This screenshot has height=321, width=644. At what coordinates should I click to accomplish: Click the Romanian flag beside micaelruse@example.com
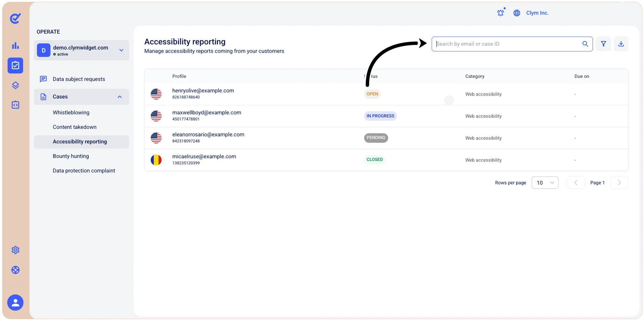156,160
